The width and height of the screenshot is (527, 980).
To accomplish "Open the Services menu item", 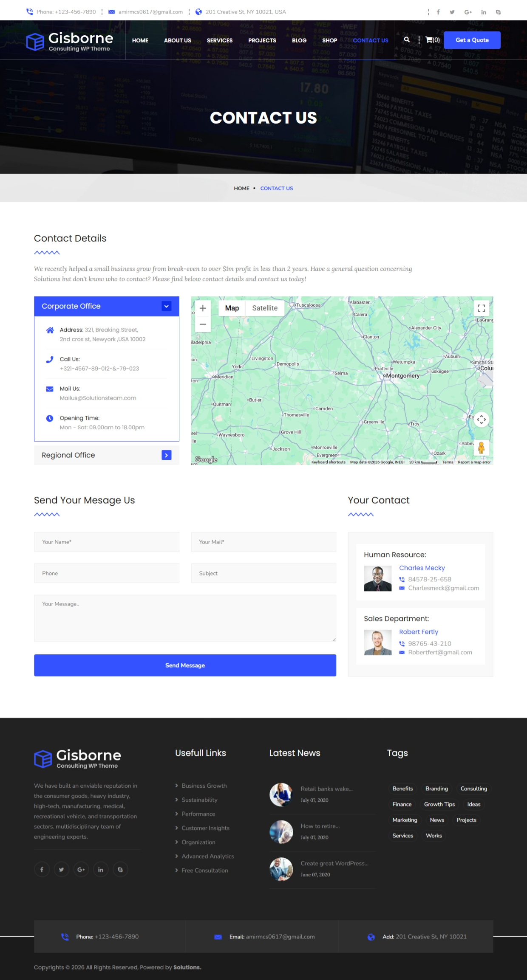I will 219,40.
